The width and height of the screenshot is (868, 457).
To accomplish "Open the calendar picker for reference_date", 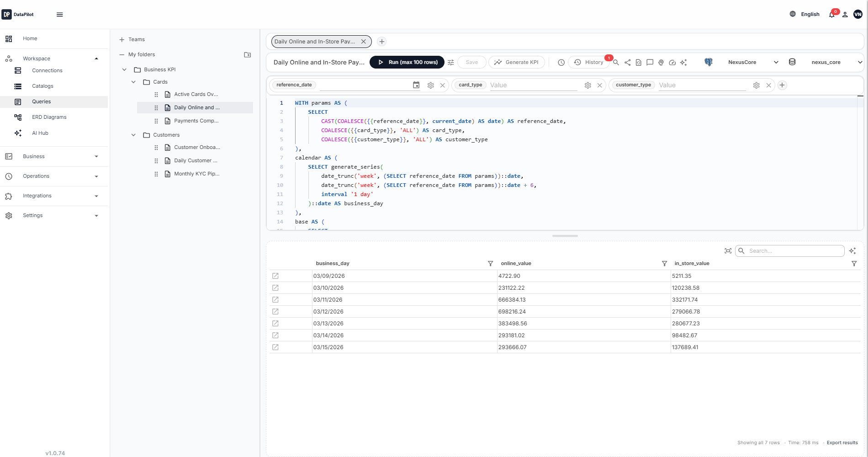I will click(416, 85).
